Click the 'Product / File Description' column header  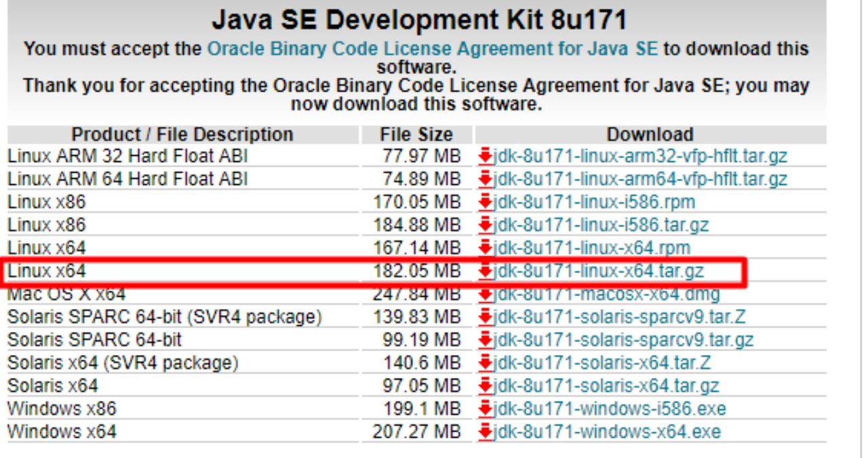pyautogui.click(x=182, y=135)
